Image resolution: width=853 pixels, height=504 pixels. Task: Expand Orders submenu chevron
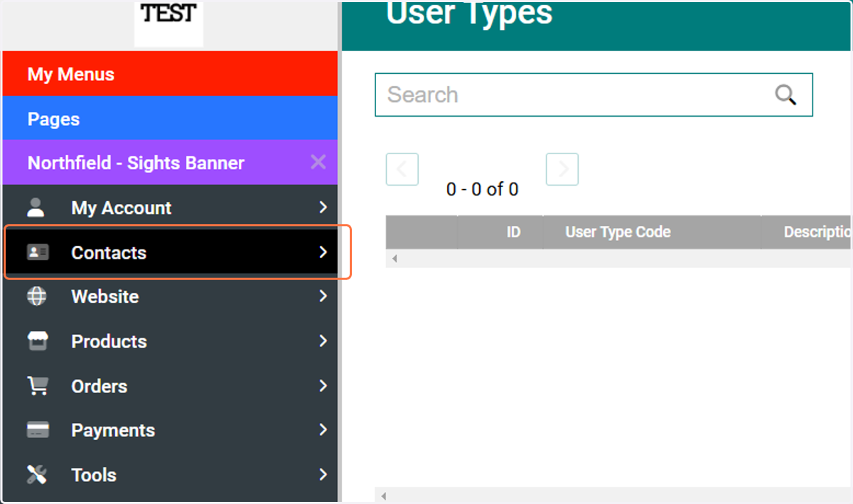click(x=323, y=386)
